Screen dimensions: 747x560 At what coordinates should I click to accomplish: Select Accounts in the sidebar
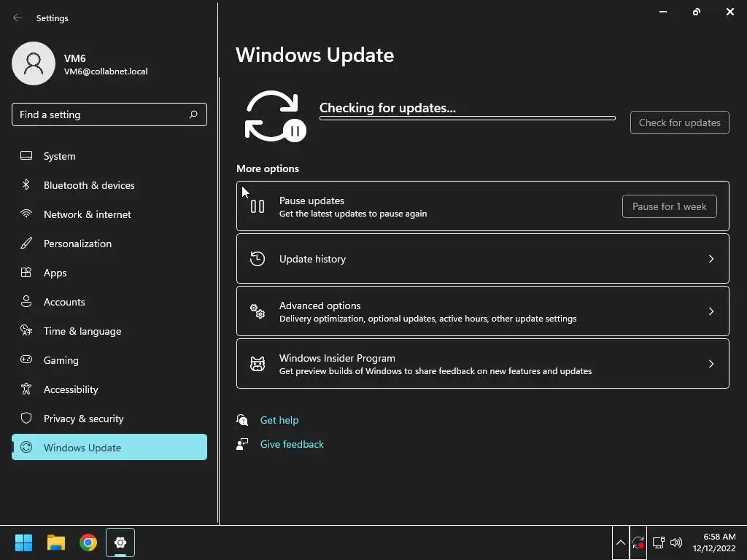(109, 301)
